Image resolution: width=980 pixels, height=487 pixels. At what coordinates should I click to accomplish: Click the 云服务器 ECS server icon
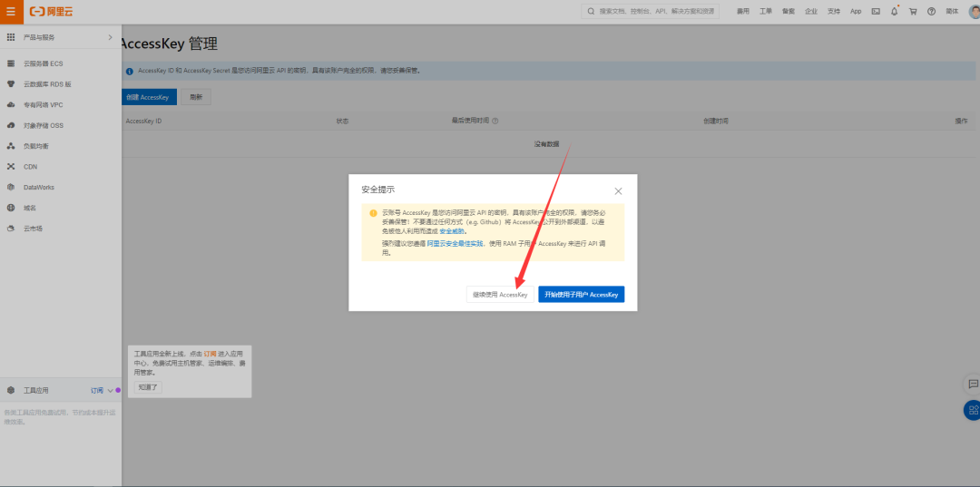tap(11, 63)
